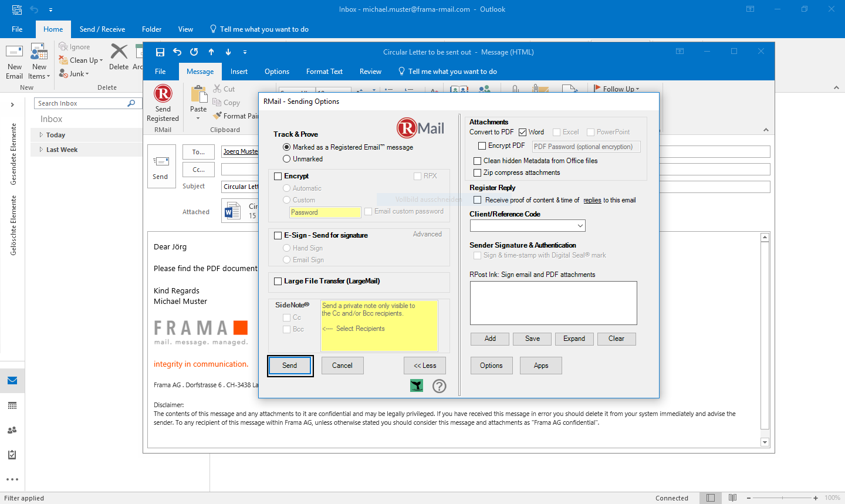The width and height of the screenshot is (845, 504).
Task: Enable the Encrypt checkbox
Action: click(278, 176)
